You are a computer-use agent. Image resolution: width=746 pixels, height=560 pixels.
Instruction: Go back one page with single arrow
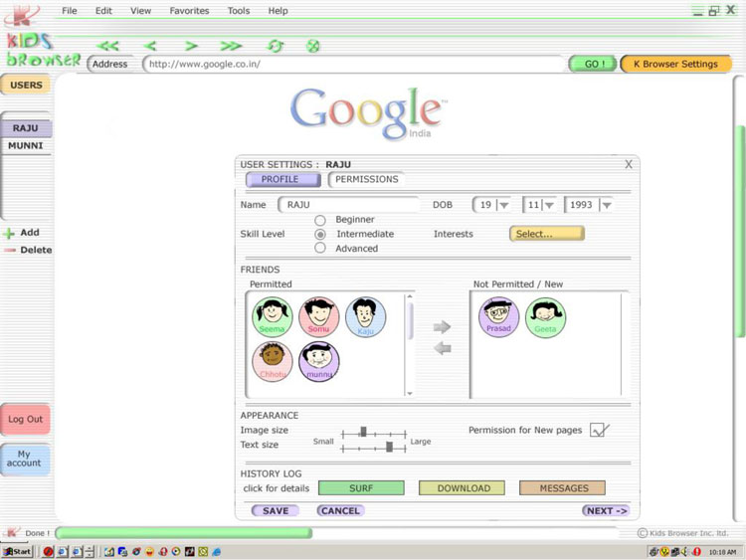pos(150,46)
